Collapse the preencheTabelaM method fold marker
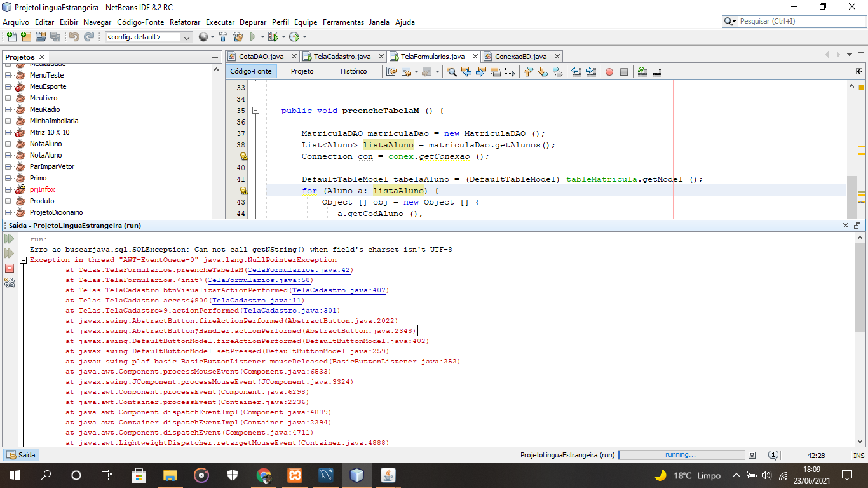Image resolution: width=868 pixels, height=488 pixels. pos(256,111)
